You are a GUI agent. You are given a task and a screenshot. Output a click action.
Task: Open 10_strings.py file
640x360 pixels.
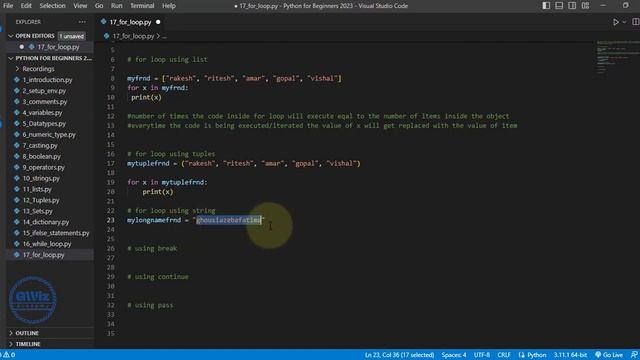pyautogui.click(x=41, y=178)
